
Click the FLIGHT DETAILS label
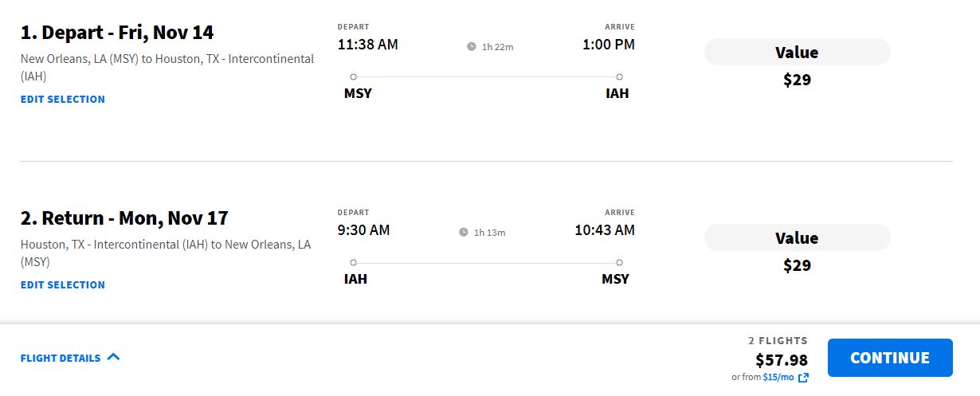pyautogui.click(x=61, y=358)
